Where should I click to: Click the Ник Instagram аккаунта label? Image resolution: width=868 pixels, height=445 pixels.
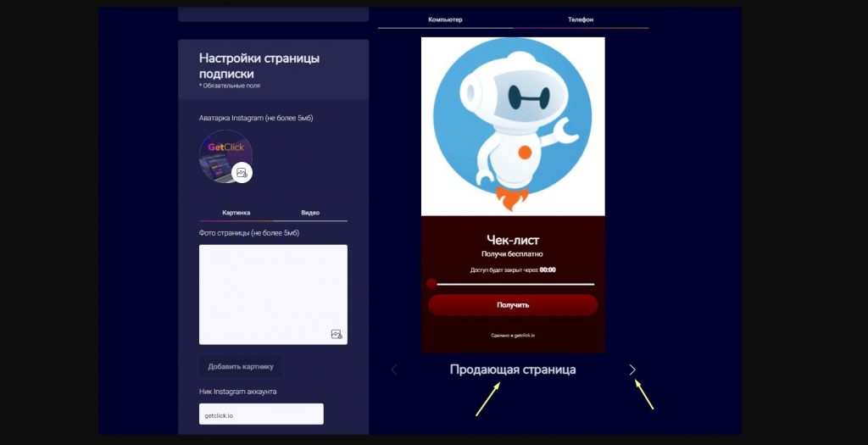(x=238, y=392)
